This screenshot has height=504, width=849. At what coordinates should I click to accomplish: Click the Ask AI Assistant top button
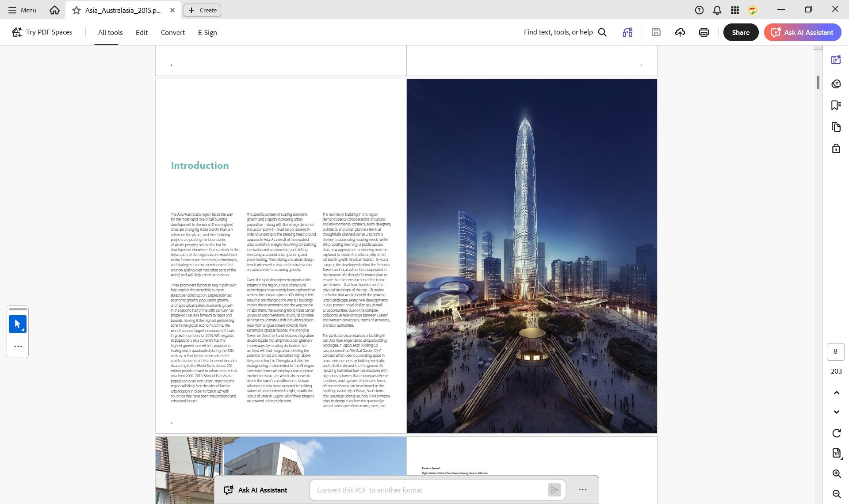click(x=802, y=32)
